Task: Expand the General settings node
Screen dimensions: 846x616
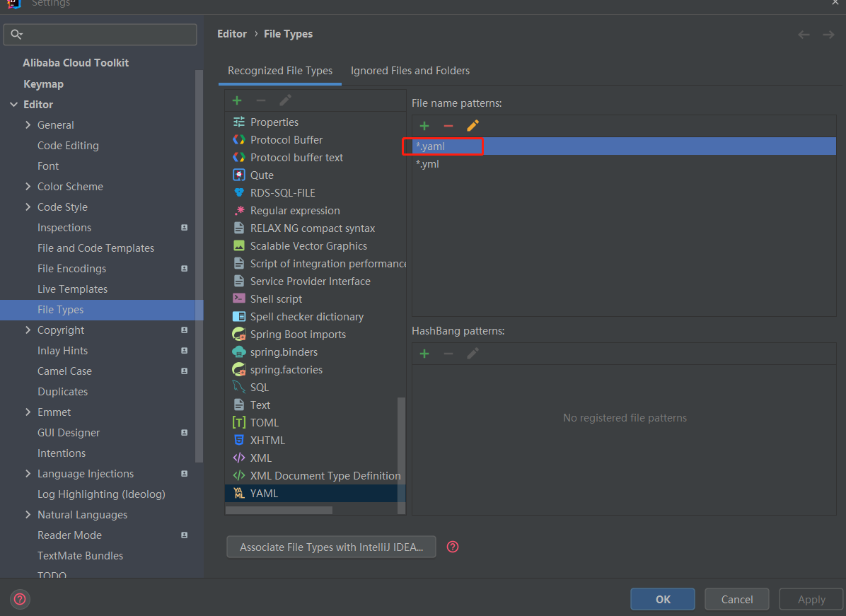Action: [x=28, y=125]
